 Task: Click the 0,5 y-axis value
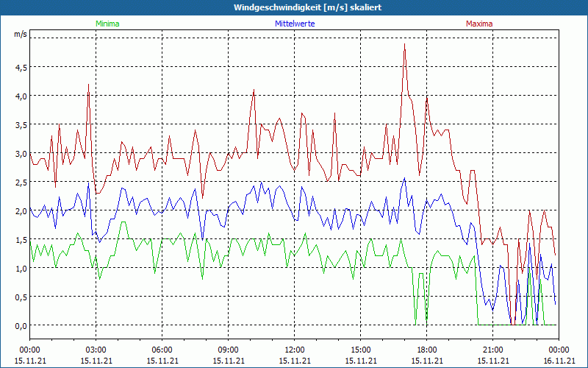coord(21,297)
